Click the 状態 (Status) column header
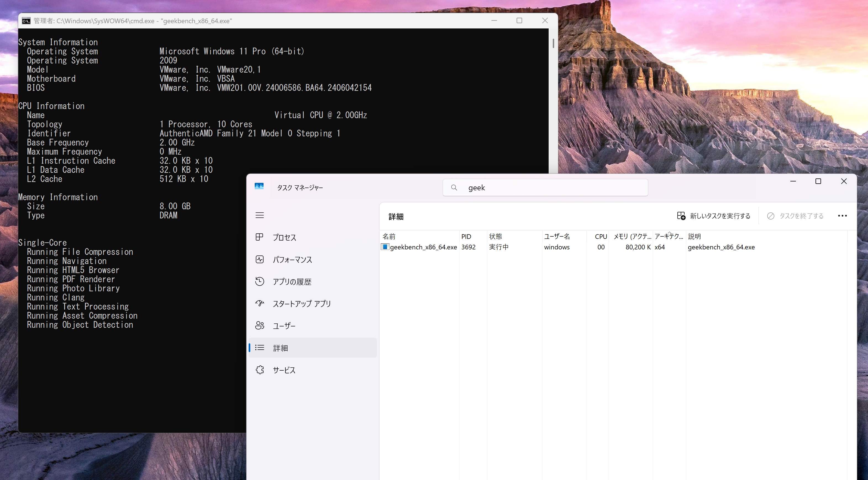The image size is (868, 480). (495, 236)
